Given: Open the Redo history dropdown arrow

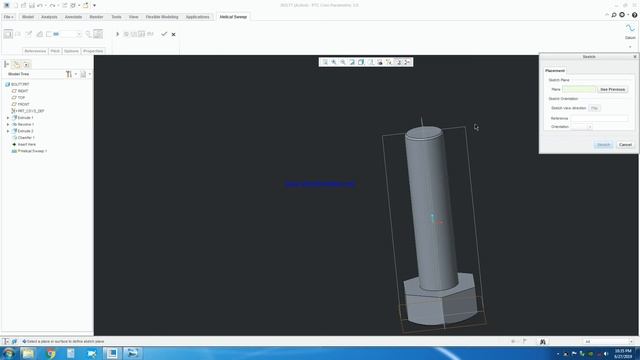Looking at the screenshot, I should [x=58, y=5].
